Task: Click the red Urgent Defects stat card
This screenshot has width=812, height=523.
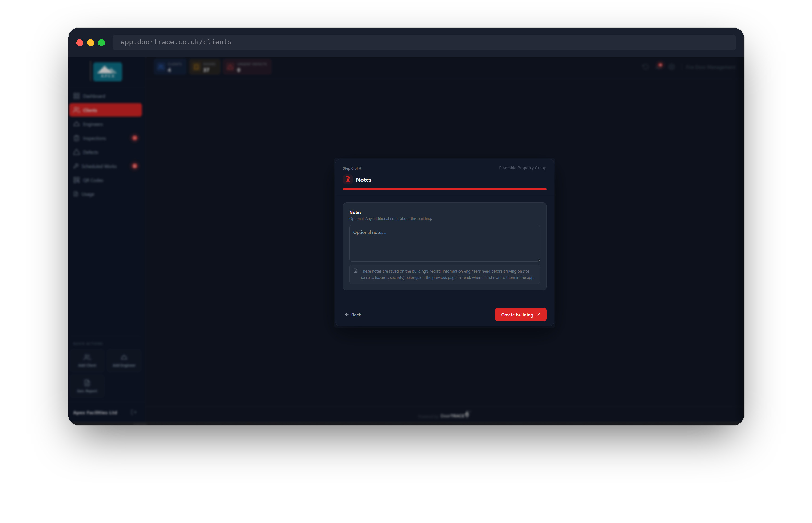Action: tap(247, 67)
